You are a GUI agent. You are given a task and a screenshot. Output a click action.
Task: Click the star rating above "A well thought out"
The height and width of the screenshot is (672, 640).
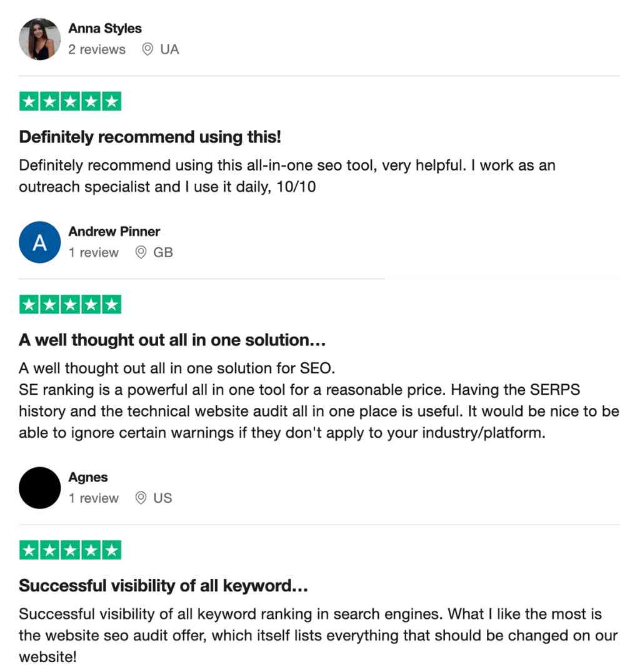tap(70, 305)
